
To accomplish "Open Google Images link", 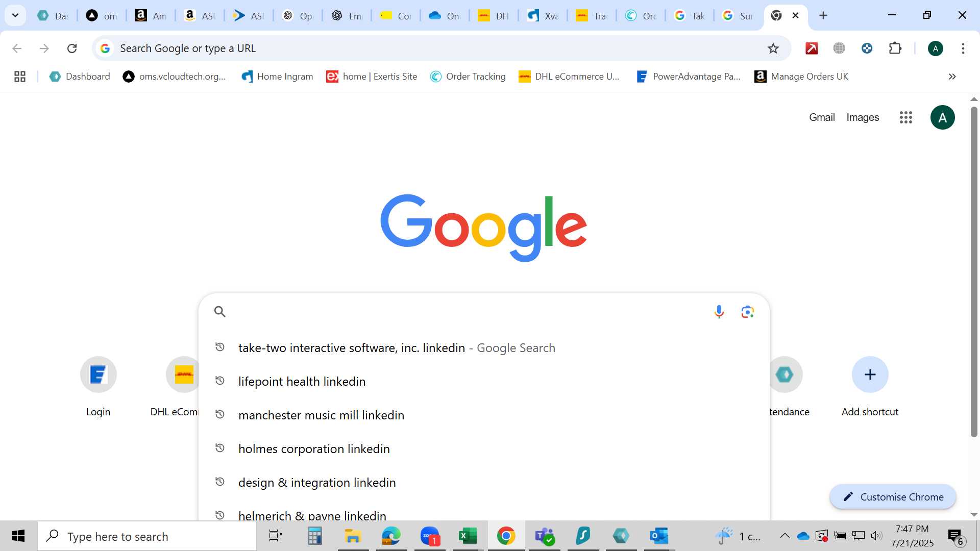I will point(863,117).
